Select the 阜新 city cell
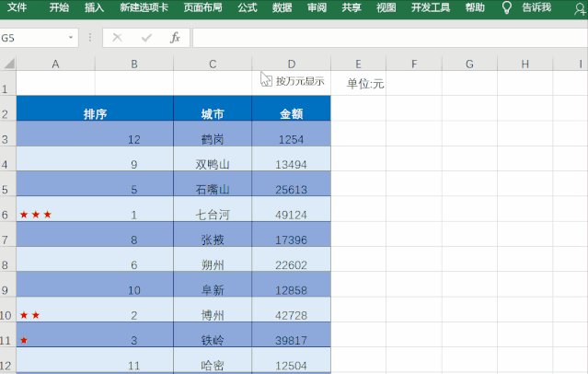The height and width of the screenshot is (374, 588). point(213,285)
